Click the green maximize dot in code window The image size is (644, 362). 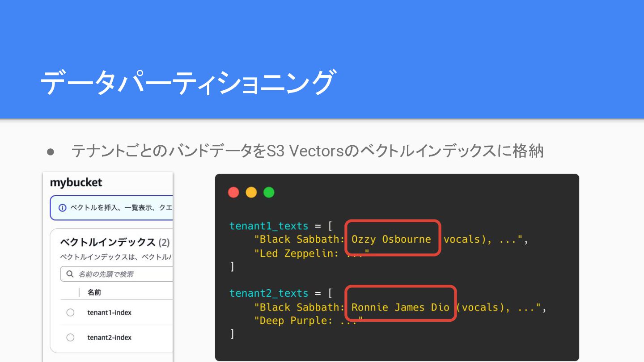(269, 193)
